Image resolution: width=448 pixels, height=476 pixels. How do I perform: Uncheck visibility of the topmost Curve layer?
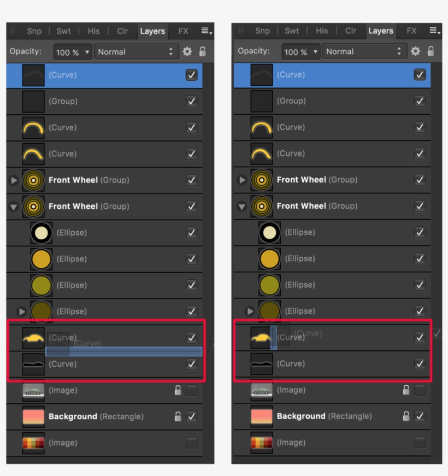[x=191, y=74]
